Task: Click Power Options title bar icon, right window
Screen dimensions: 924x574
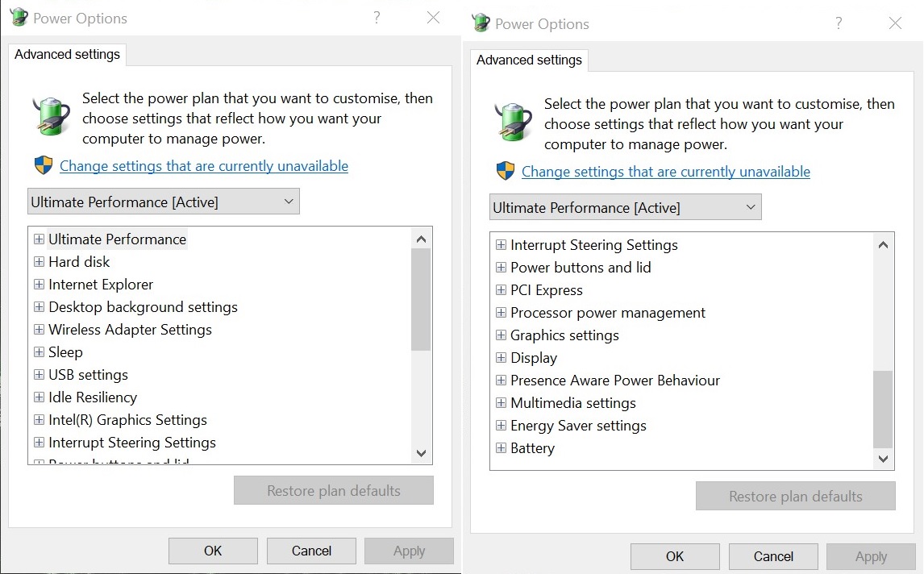Action: click(x=481, y=23)
